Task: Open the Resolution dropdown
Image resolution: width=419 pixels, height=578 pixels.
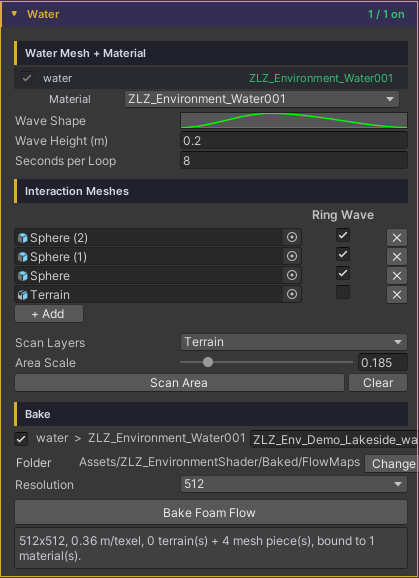Action: [294, 484]
